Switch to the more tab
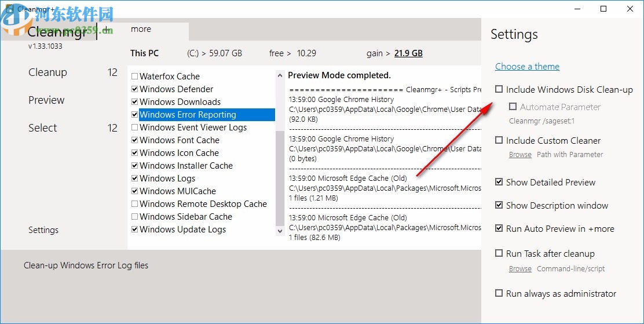This screenshot has width=644, height=324. point(141,29)
